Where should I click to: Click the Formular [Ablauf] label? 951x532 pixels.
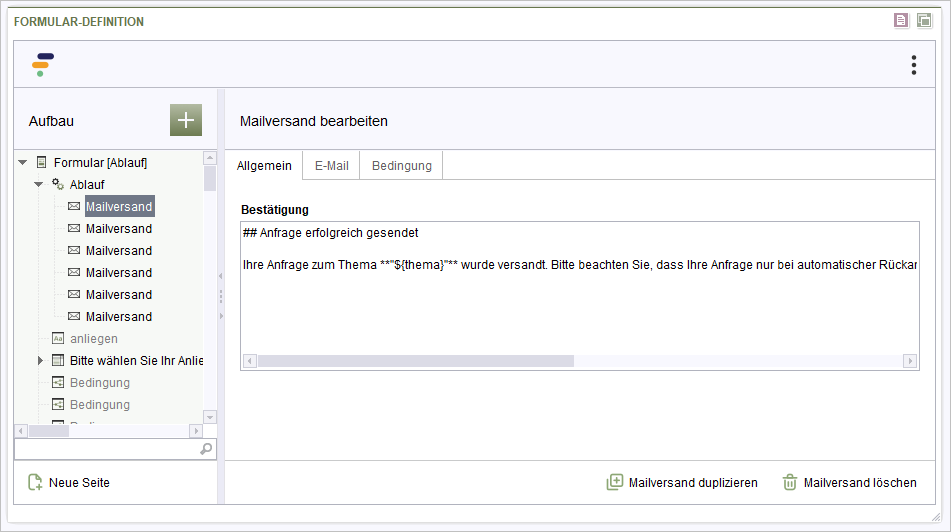[x=100, y=163]
